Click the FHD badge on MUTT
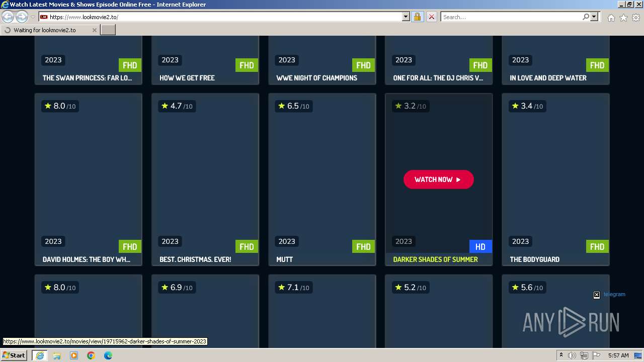 coord(363,246)
